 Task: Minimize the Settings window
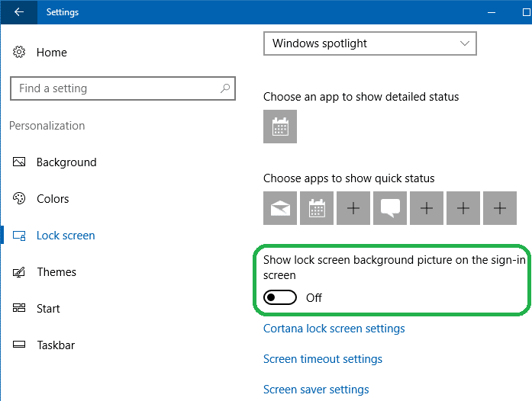tap(492, 12)
